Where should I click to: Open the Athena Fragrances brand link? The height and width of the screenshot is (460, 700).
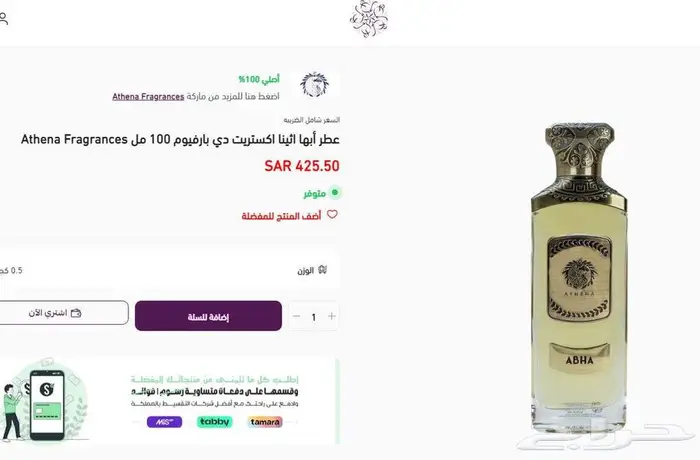[x=146, y=97]
